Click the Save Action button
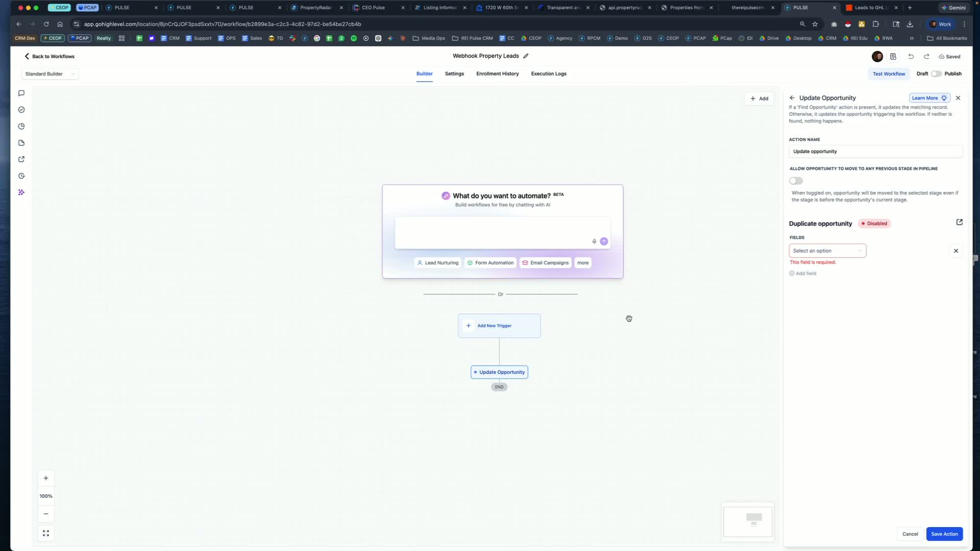Screen dimensions: 980x551 click(x=944, y=534)
